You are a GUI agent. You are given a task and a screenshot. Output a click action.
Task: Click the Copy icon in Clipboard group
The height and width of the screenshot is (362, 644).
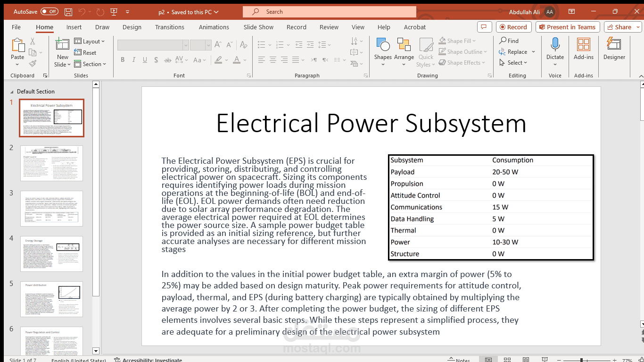tap(33, 52)
